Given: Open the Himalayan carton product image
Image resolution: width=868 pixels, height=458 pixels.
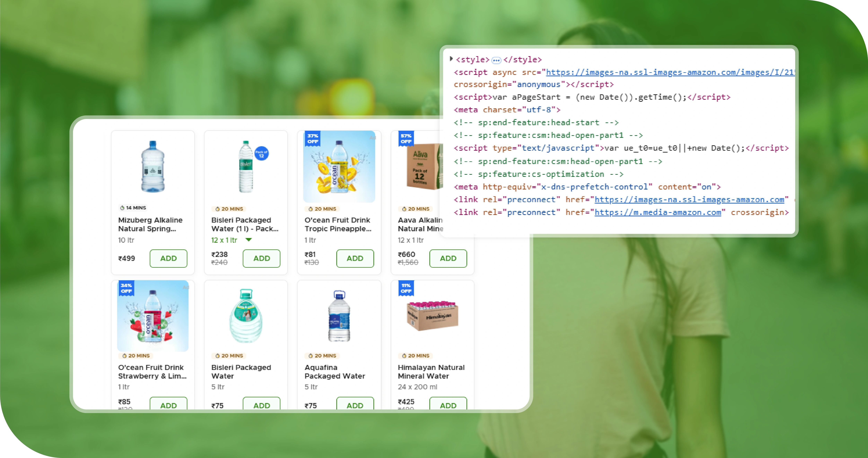Looking at the screenshot, I should (x=433, y=316).
